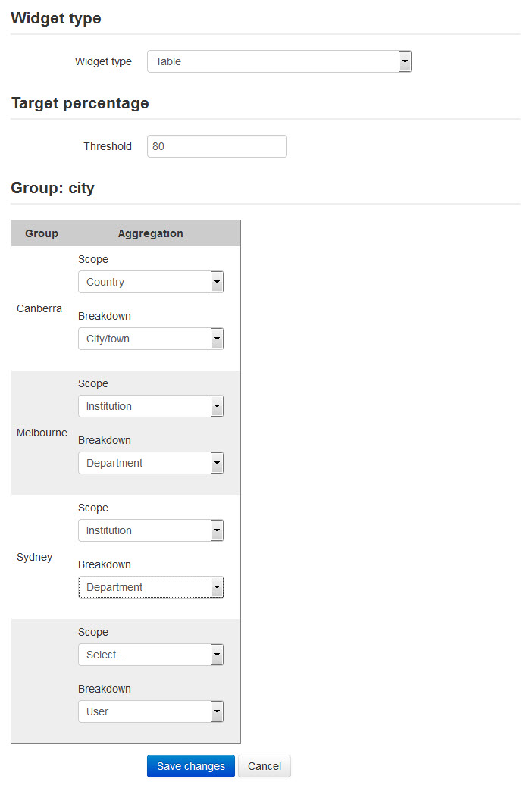
Task: Expand Melbourne's Scope dropdown
Action: point(151,406)
